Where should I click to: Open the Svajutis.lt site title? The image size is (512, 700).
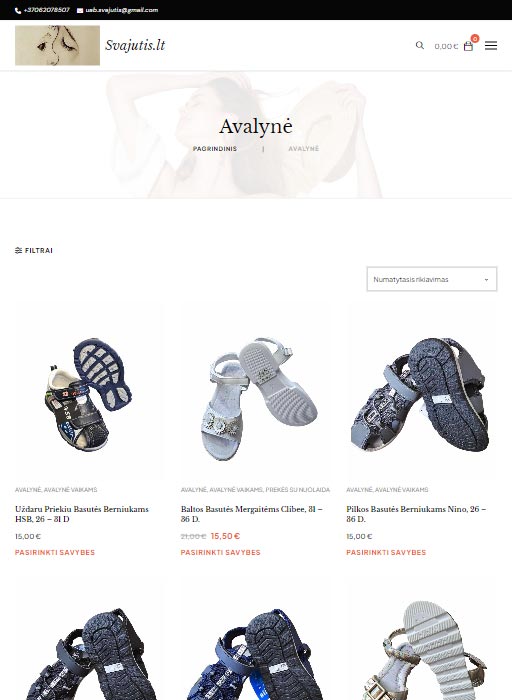[135, 45]
